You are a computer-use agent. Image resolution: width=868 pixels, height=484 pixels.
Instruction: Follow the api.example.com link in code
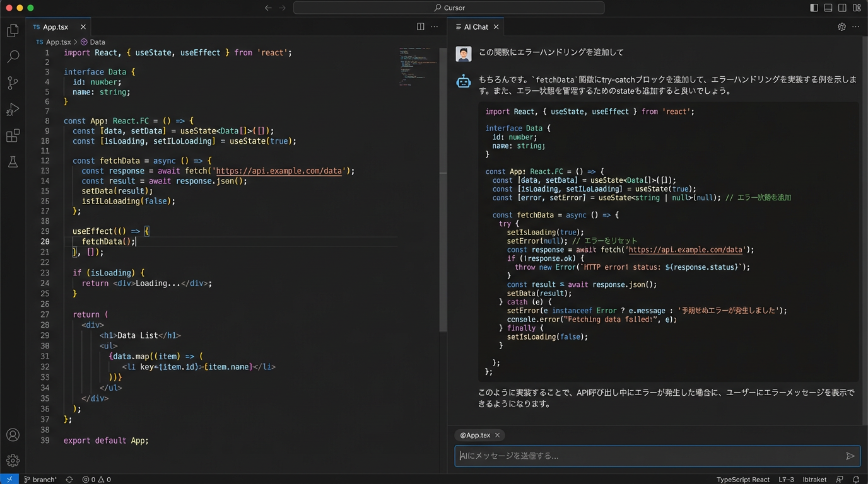pos(278,171)
